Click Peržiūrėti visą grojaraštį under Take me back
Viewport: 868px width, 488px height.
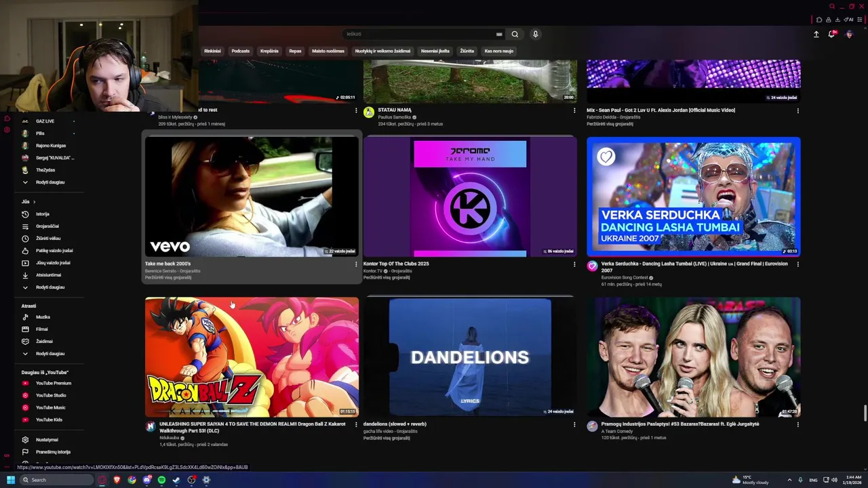168,277
